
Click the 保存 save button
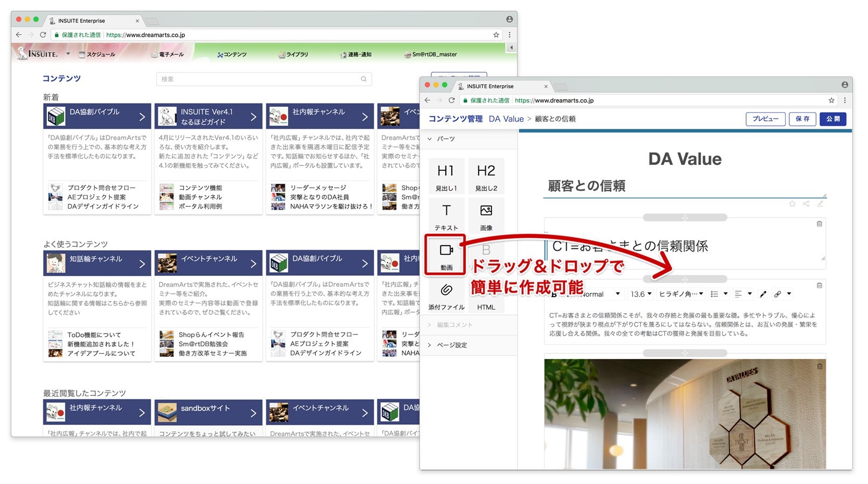[803, 119]
